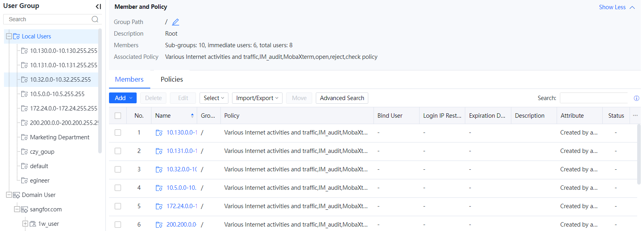Click the search magnifier icon in User Group
Viewport: 644px width, 231px height.
click(x=95, y=19)
